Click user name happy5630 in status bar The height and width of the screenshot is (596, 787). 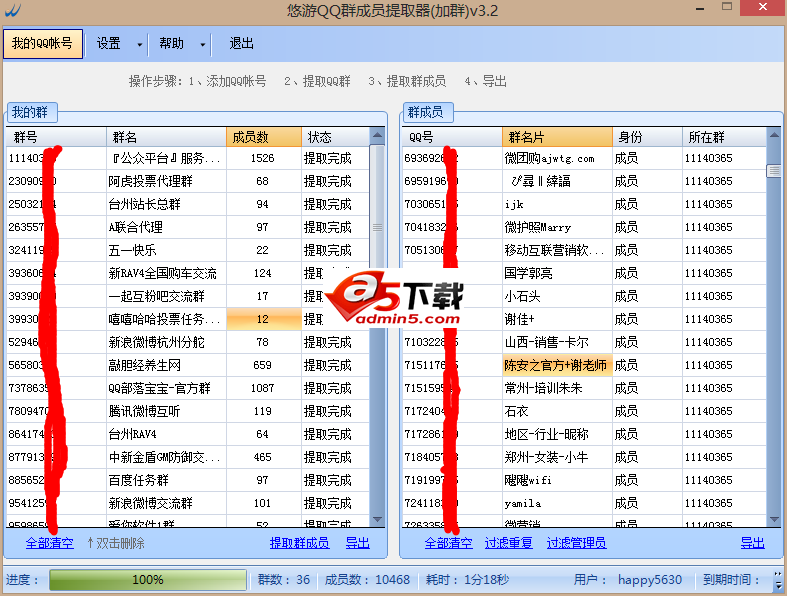click(x=649, y=580)
